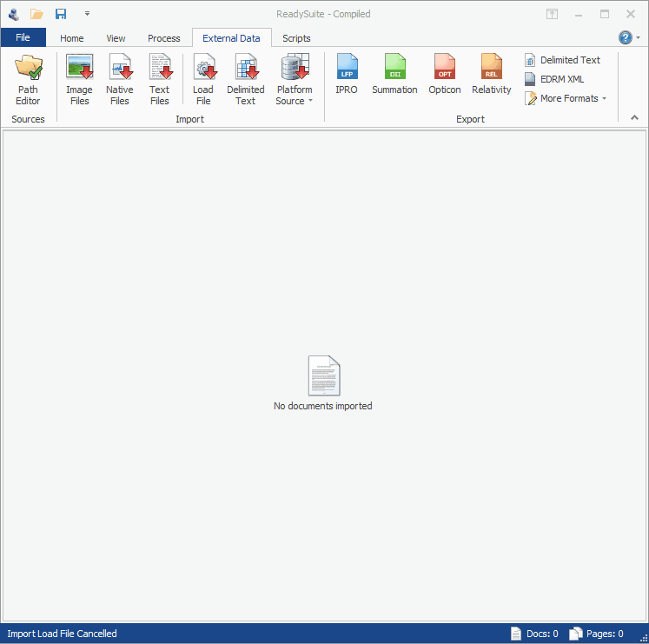Click the save icon in title bar

[x=61, y=14]
